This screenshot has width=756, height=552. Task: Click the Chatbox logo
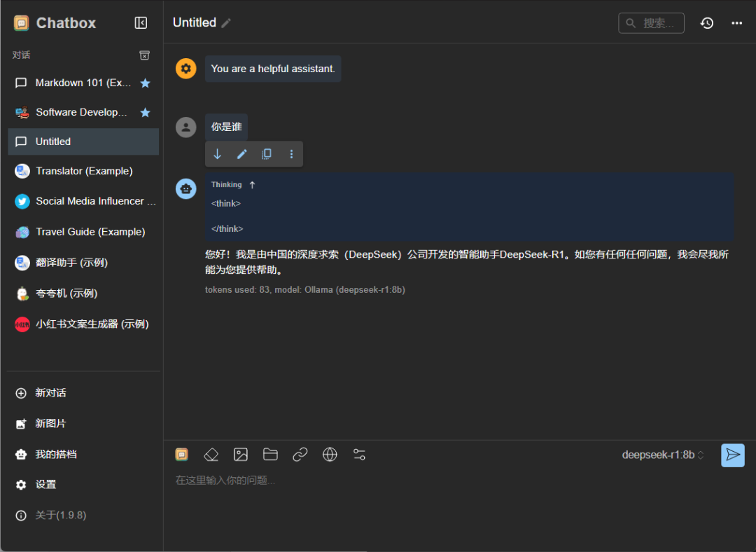click(x=21, y=22)
